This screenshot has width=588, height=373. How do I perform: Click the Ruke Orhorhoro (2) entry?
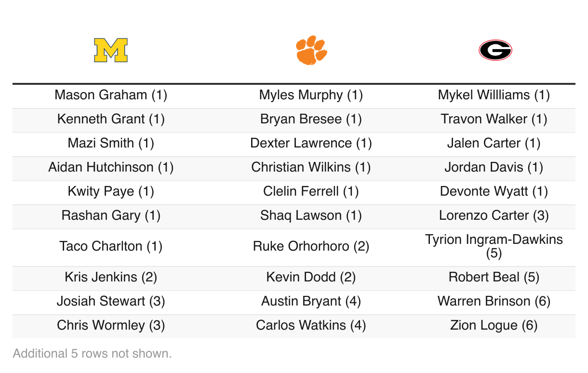[311, 246]
